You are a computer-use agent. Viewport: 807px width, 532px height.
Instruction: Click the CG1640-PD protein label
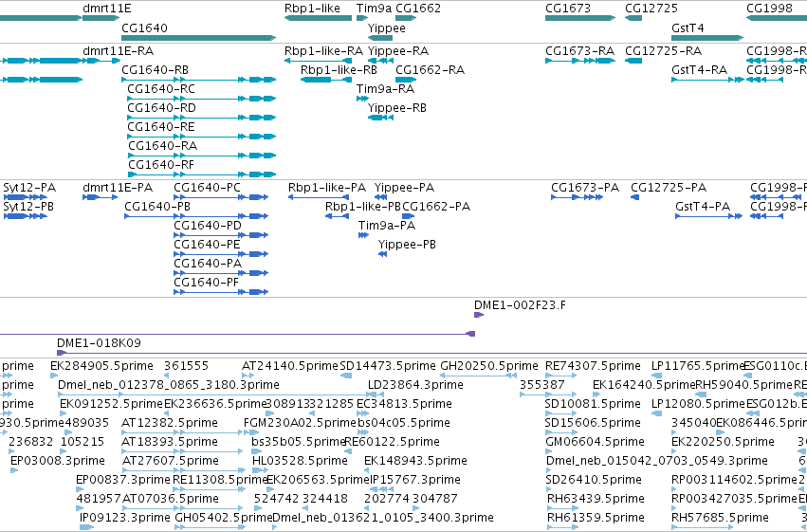tap(208, 226)
